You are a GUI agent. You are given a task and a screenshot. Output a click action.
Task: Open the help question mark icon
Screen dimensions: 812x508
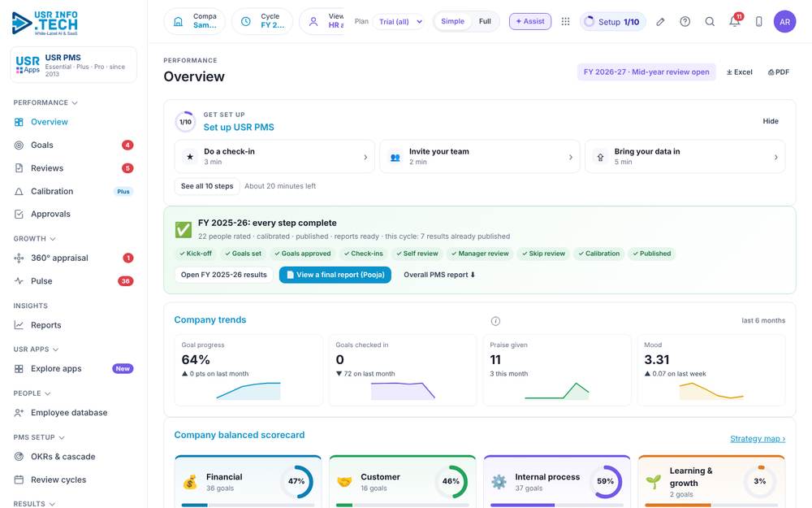[x=685, y=21]
